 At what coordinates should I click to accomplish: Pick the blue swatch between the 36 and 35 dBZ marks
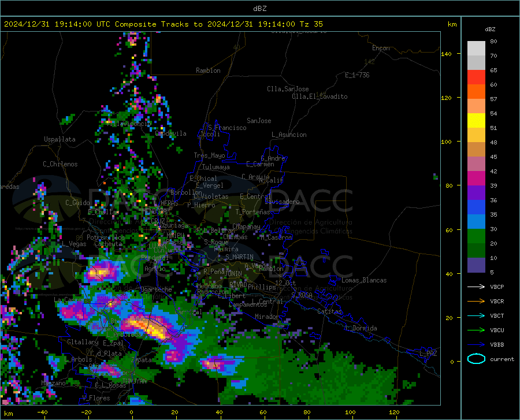click(x=476, y=207)
